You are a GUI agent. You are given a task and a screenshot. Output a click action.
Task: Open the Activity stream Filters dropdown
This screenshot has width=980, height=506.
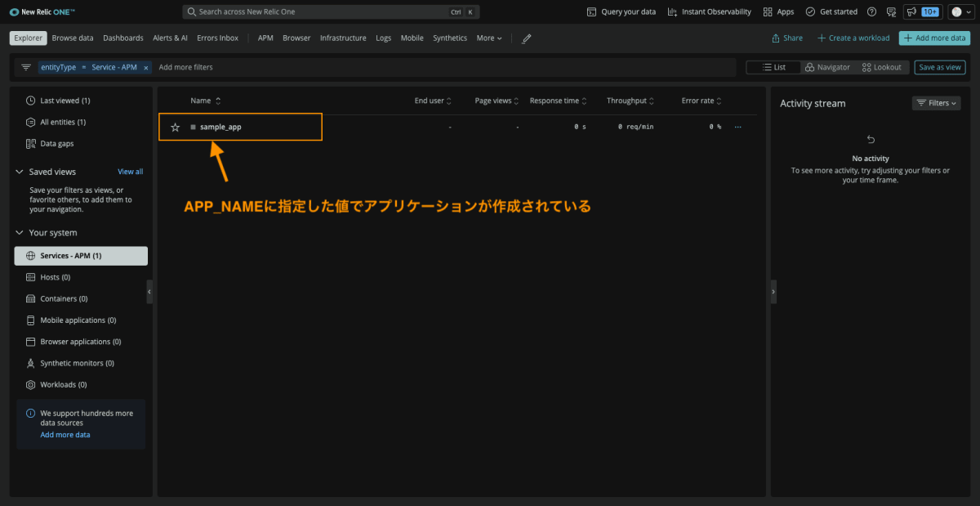tap(937, 103)
